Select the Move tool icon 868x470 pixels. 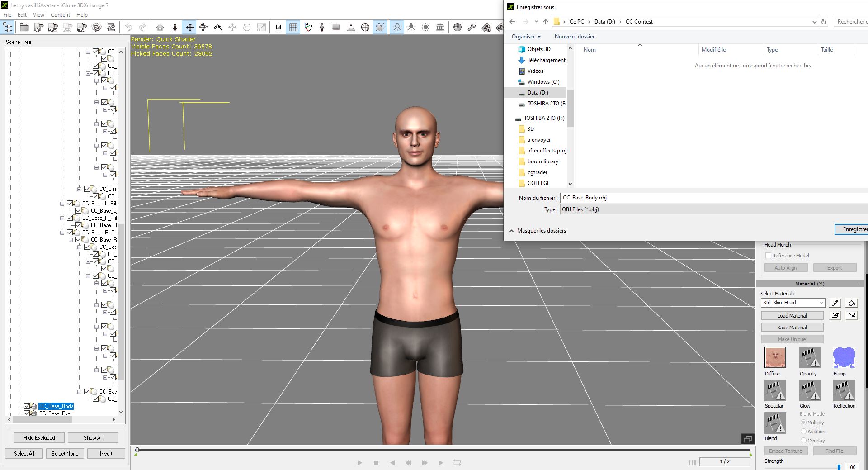[190, 28]
